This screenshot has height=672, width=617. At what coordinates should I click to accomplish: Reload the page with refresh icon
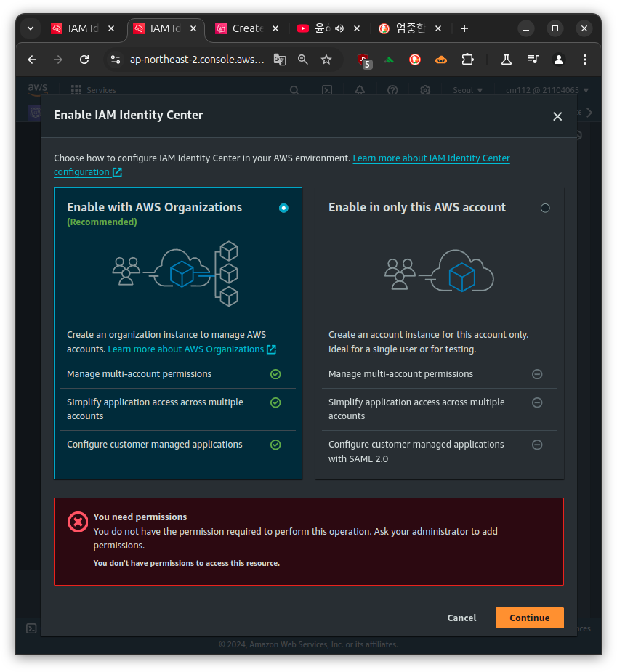84,60
